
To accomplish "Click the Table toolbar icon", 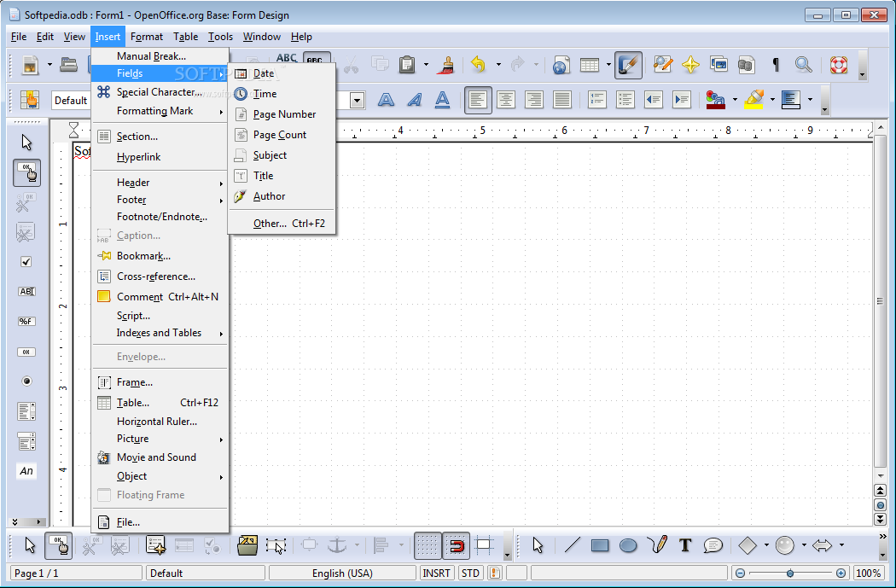I will (589, 65).
